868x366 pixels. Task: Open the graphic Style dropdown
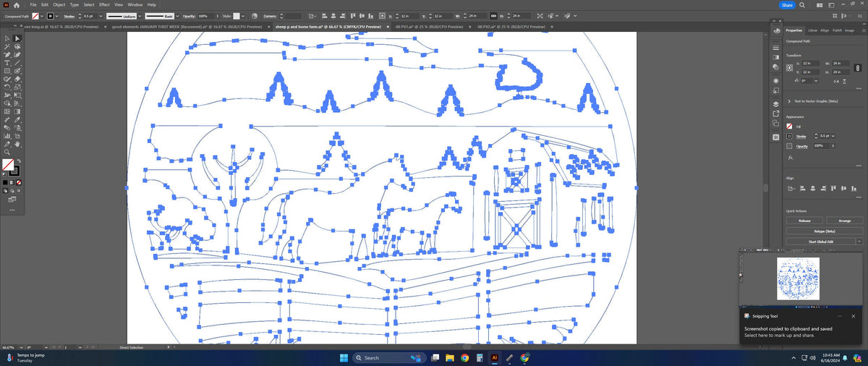coord(242,16)
